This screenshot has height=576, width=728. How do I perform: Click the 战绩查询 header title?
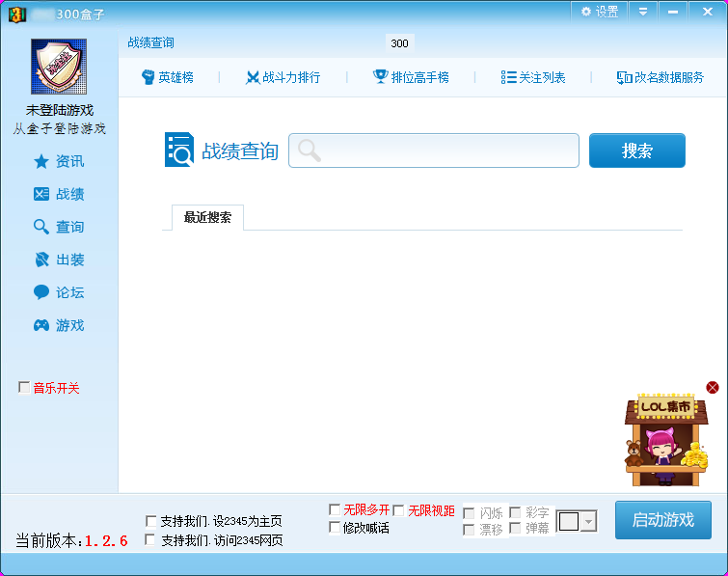coord(150,42)
